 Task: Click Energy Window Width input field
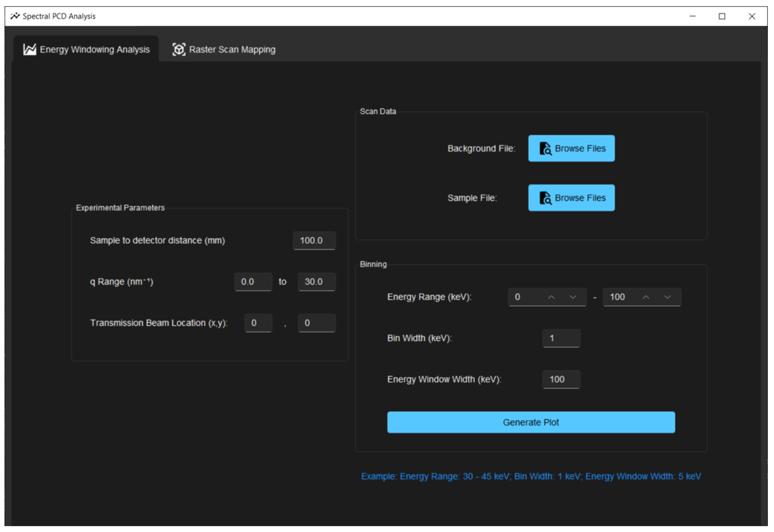(x=561, y=379)
